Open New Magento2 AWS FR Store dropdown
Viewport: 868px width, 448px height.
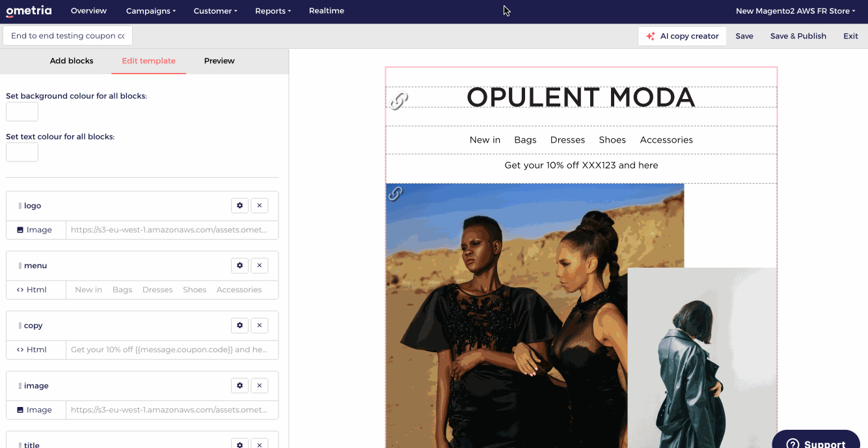[x=795, y=11]
